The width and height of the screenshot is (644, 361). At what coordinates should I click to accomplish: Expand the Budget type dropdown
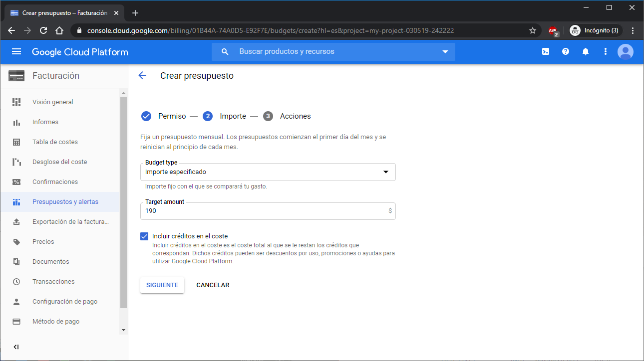coord(268,172)
